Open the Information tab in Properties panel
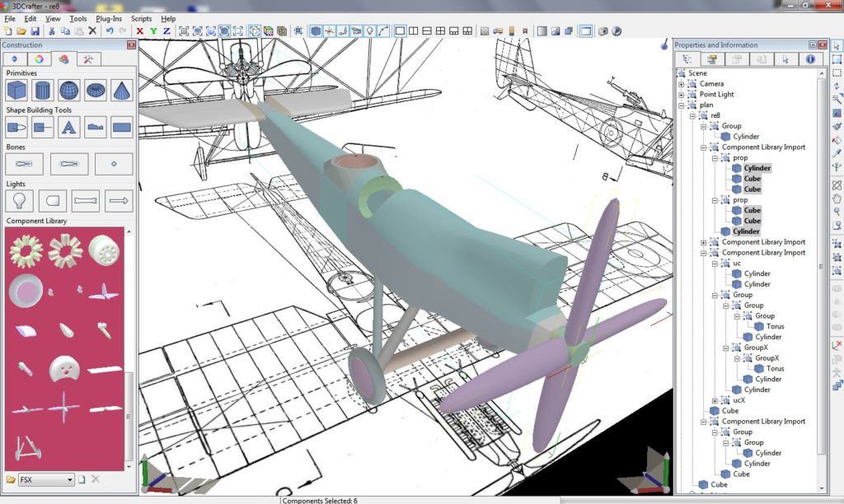 click(810, 59)
